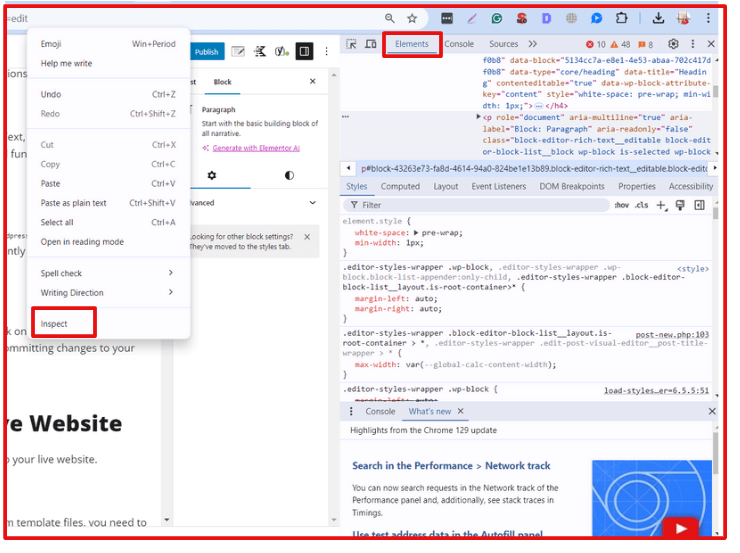This screenshot has height=553, width=740.
Task: Toggle element state with :hov
Action: tap(621, 205)
